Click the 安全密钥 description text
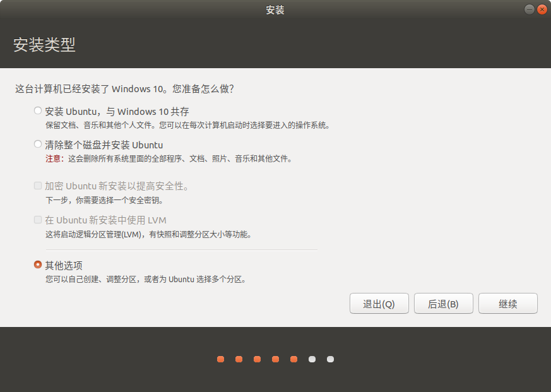 (x=104, y=200)
